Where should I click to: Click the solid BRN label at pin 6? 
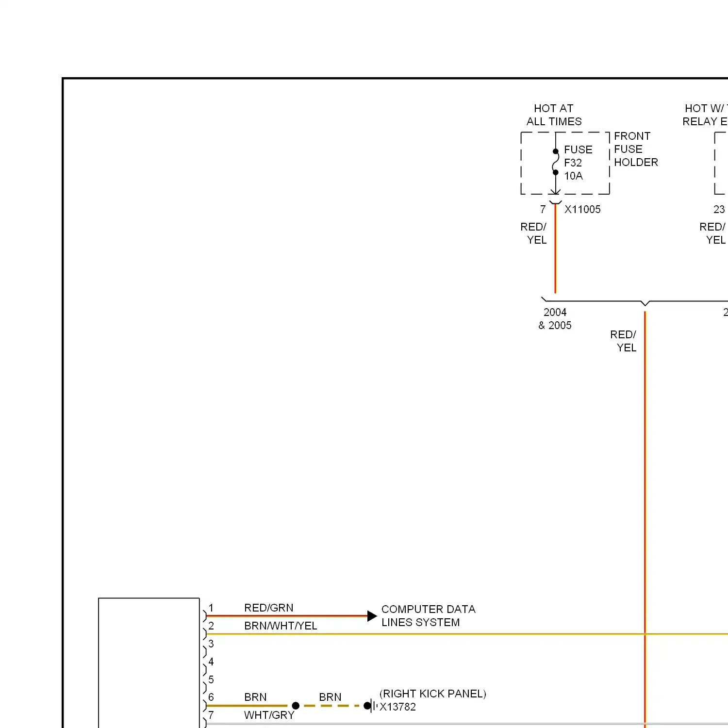pyautogui.click(x=255, y=697)
